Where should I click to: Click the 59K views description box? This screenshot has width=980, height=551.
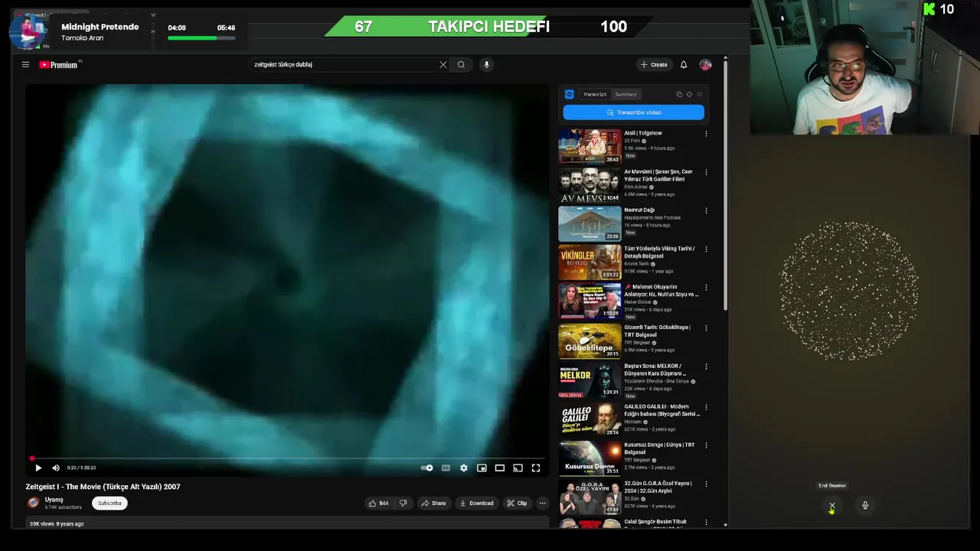click(287, 523)
